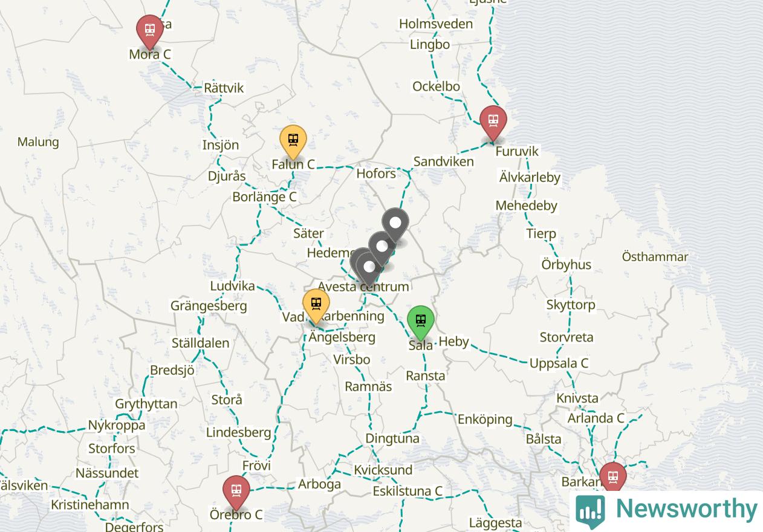Image resolution: width=763 pixels, height=532 pixels.
Task: Open the red train marker at Örebro C
Action: (236, 493)
